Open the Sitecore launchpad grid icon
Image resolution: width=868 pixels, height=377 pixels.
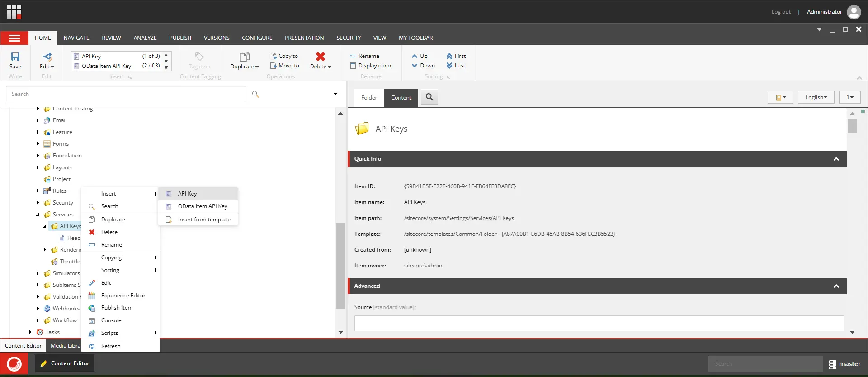coord(14,11)
